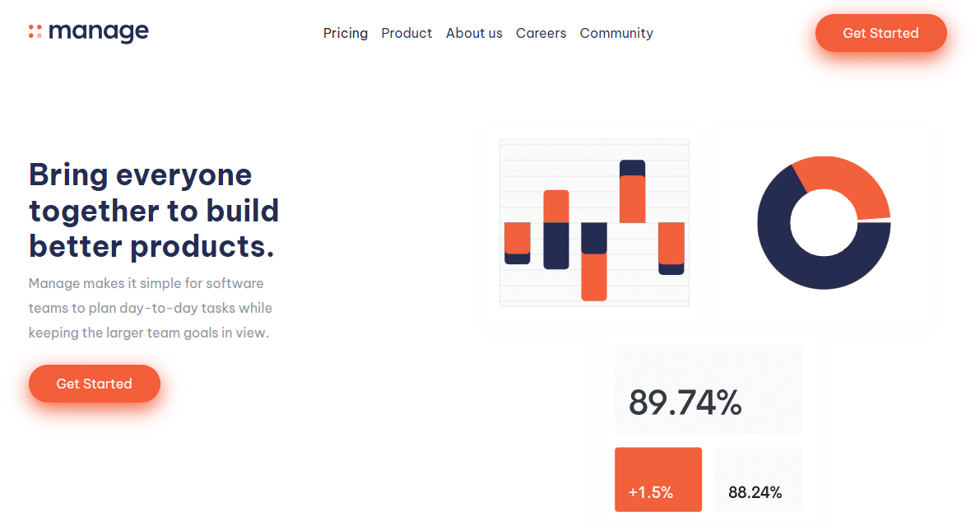Click the hero headline text
Viewport: 980px width, 526px height.
pyautogui.click(x=154, y=210)
